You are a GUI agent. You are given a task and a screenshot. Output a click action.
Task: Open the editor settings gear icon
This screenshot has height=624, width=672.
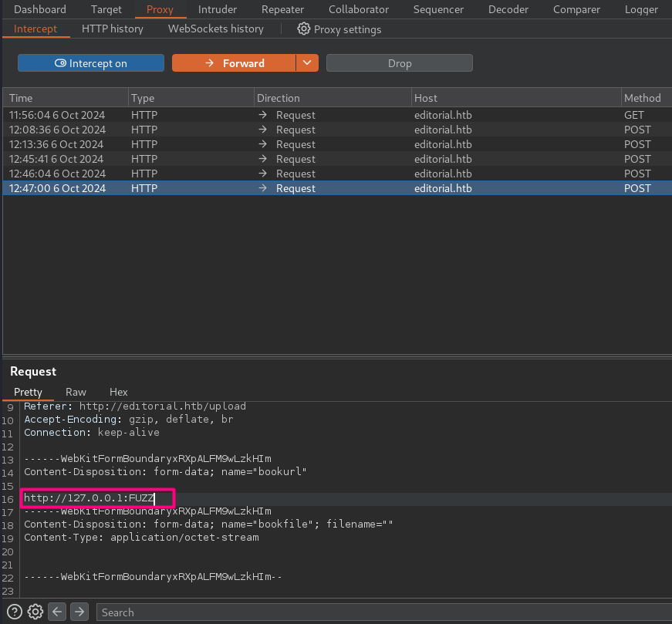coord(35,612)
